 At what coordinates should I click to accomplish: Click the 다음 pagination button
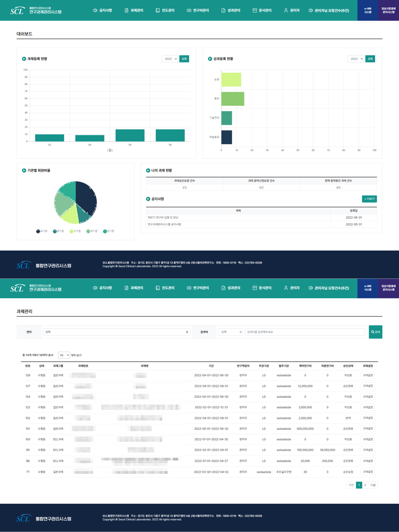point(373,485)
